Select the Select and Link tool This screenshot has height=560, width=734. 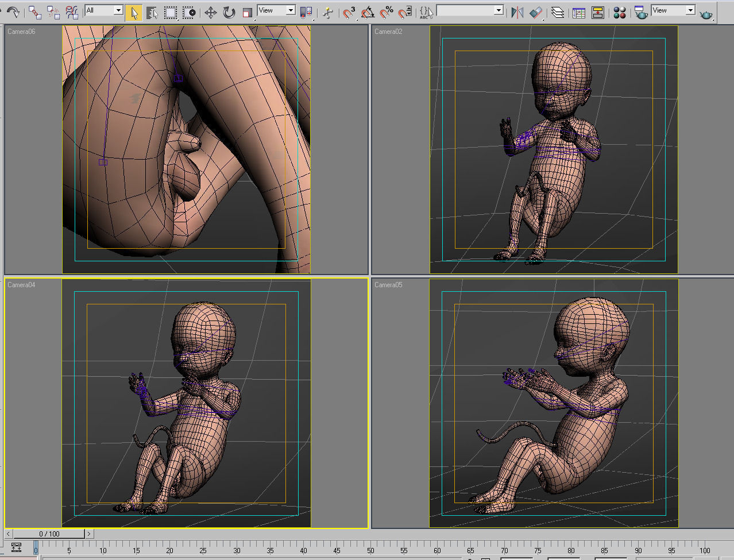35,12
